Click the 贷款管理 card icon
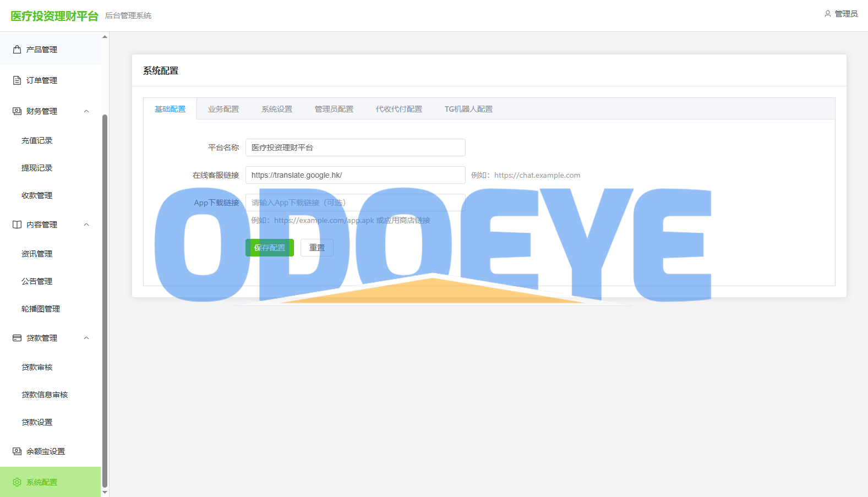 (x=17, y=338)
